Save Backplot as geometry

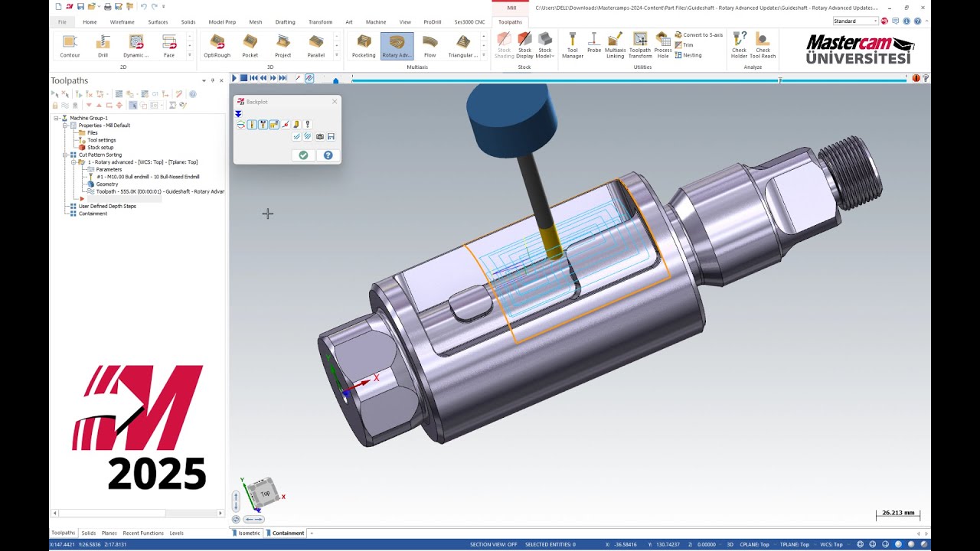(331, 136)
